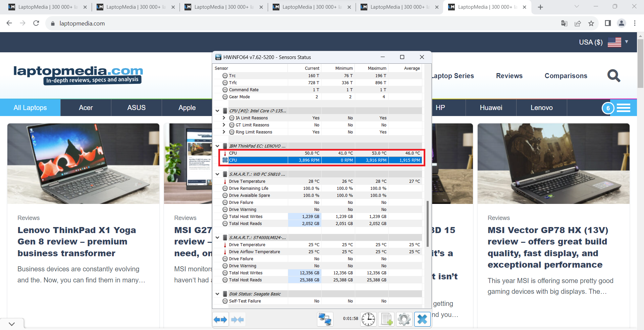Image resolution: width=644 pixels, height=330 pixels.
Task: Open HWiNFO network remote monitoring icon
Action: [x=325, y=319]
